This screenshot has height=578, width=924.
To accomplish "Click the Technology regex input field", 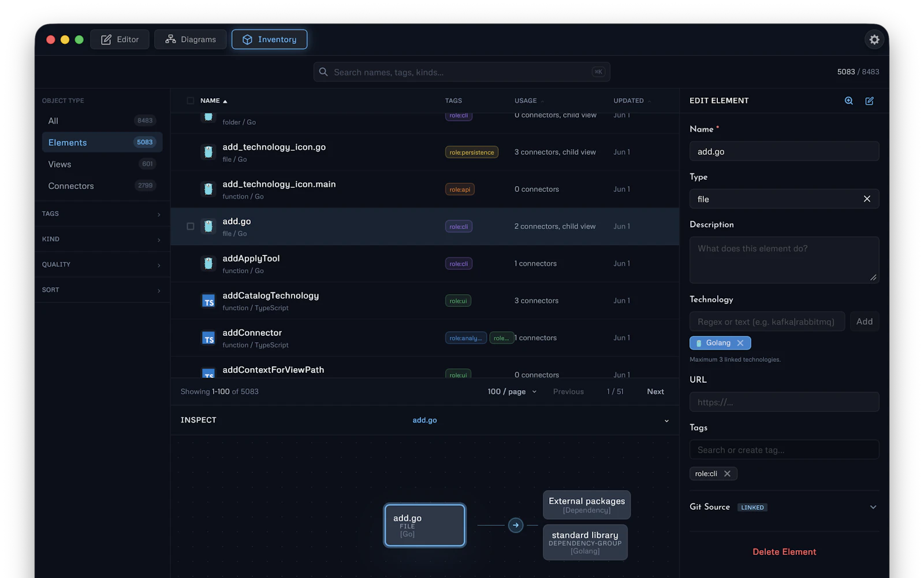I will coord(767,321).
